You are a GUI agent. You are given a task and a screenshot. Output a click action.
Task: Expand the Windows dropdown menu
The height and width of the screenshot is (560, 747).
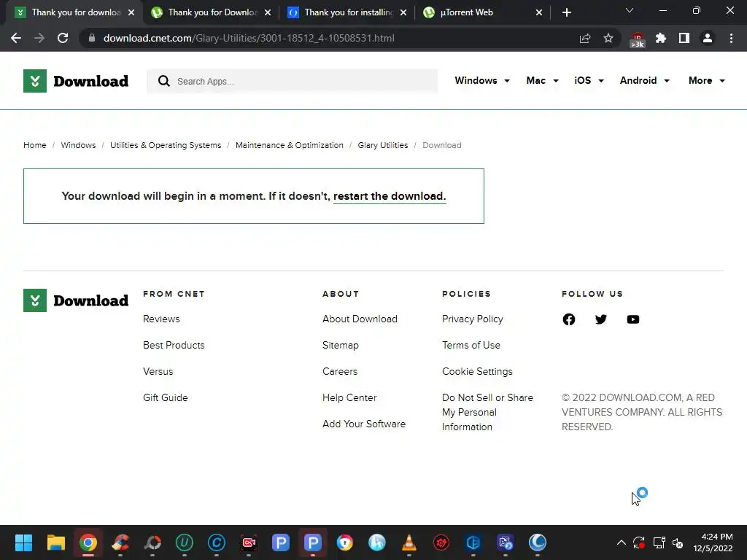click(x=482, y=80)
